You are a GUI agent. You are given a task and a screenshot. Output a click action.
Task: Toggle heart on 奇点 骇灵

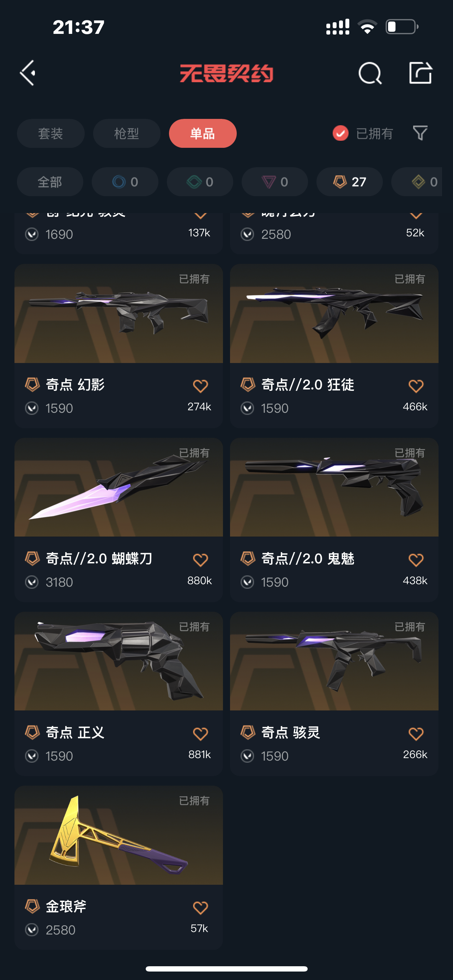pyautogui.click(x=416, y=734)
